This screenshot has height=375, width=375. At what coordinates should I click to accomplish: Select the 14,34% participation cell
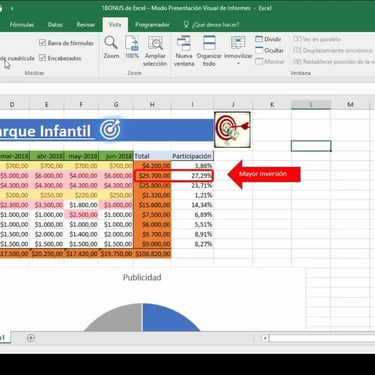pos(192,205)
